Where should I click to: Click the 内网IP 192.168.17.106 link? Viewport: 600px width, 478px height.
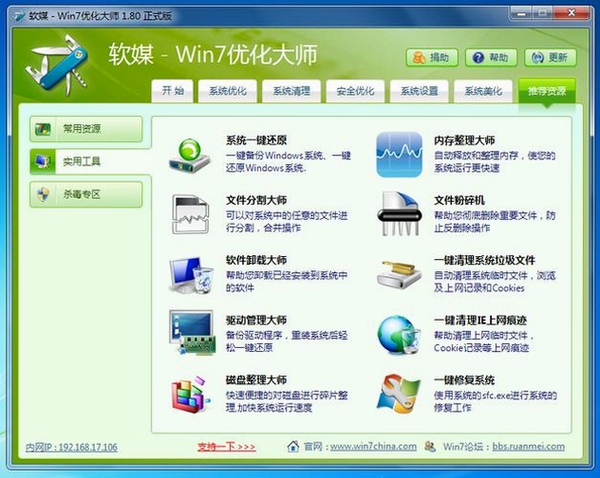point(72,447)
